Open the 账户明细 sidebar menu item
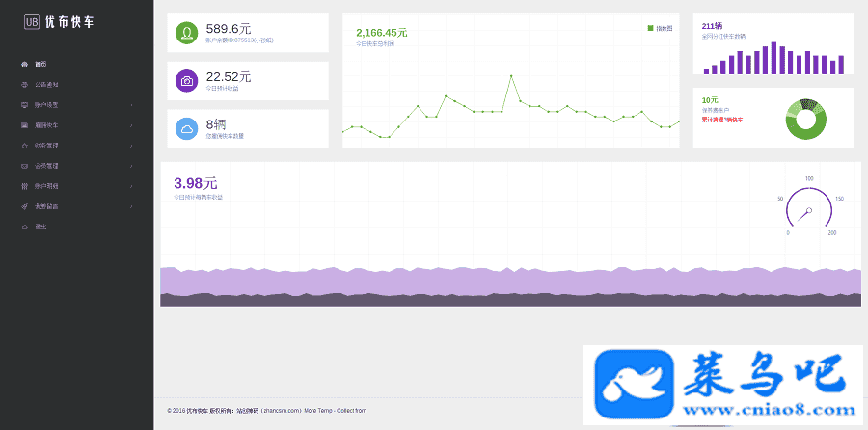The width and height of the screenshot is (868, 430). tap(46, 186)
